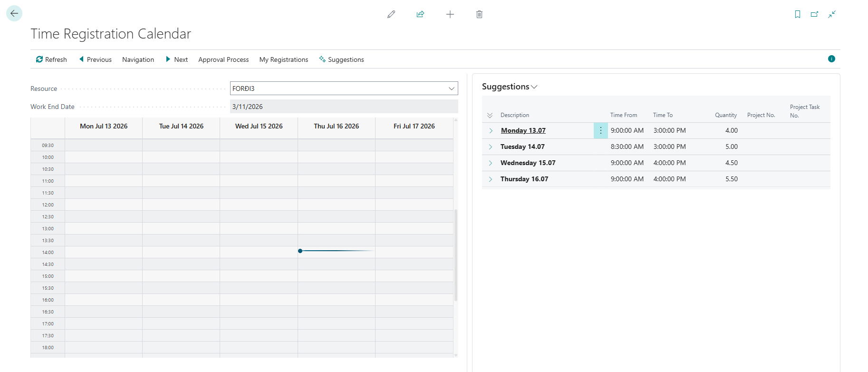Click the Quantity column header
The image size is (868, 372).
tap(726, 115)
